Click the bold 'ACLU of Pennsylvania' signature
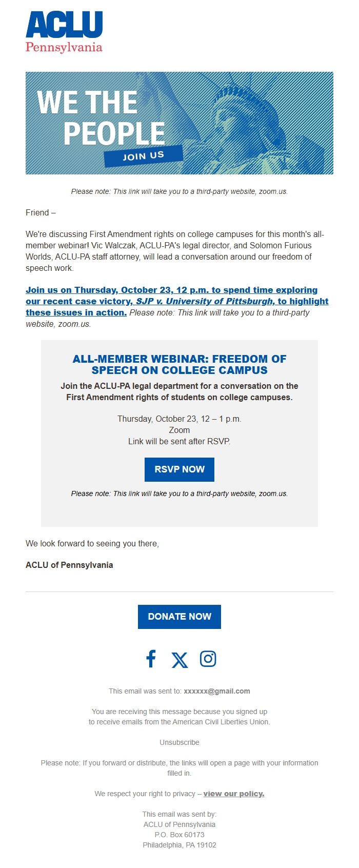 69,565
